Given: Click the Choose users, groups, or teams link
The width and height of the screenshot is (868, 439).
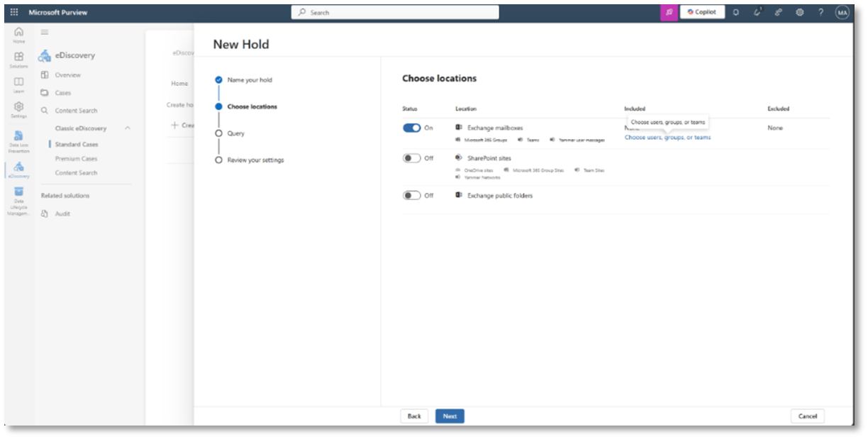Looking at the screenshot, I should click(667, 138).
